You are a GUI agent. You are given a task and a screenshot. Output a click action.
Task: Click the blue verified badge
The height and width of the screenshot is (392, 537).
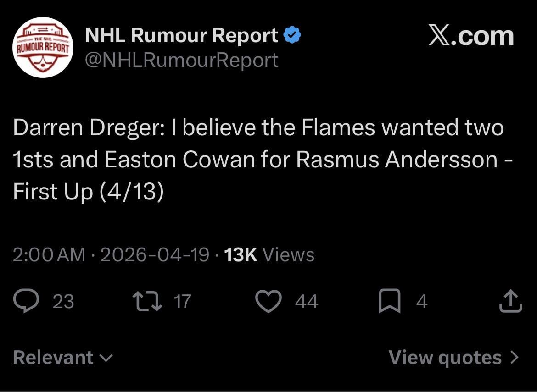tap(292, 35)
